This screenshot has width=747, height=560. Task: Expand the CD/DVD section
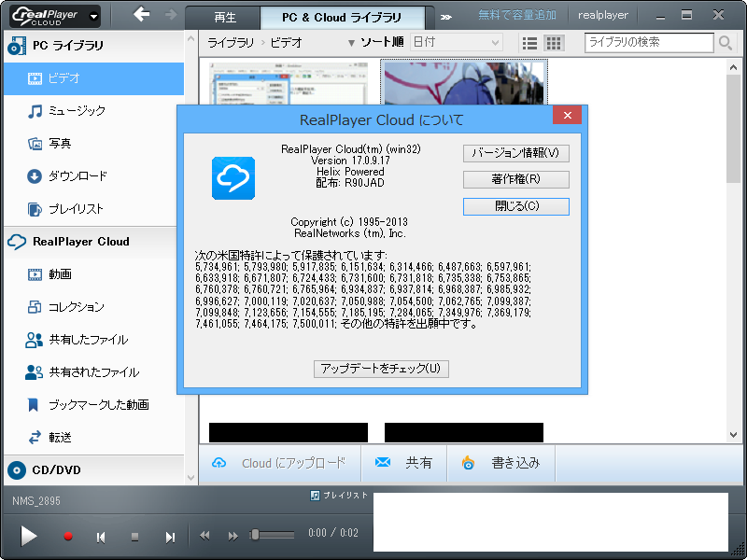coord(56,471)
